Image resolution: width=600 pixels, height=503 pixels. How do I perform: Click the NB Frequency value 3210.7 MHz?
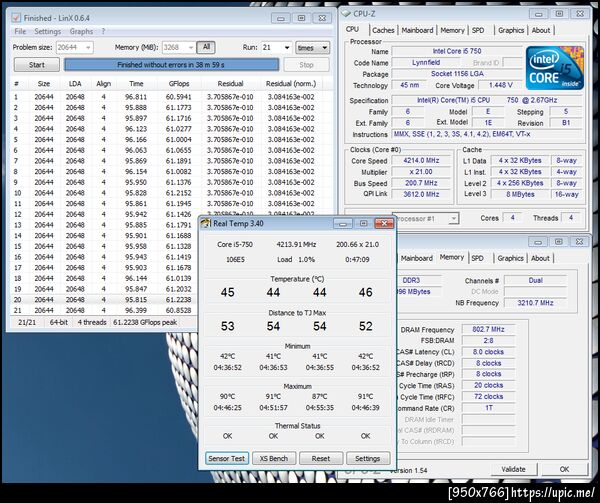point(535,303)
